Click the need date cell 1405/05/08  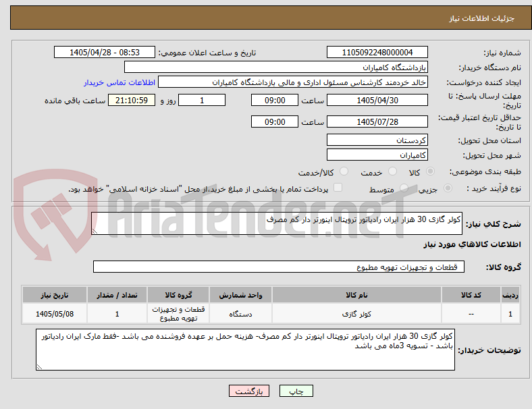click(55, 314)
